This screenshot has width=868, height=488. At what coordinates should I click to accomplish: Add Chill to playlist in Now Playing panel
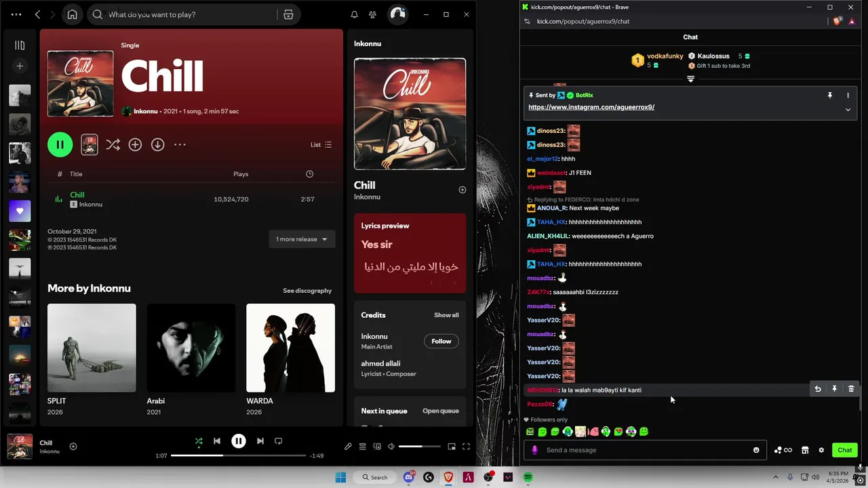(462, 190)
